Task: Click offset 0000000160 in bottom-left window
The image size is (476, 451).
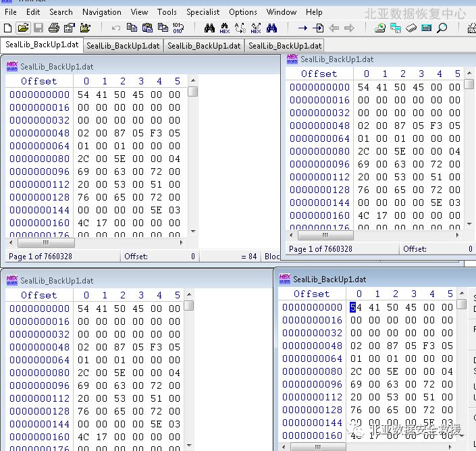Action: [39, 437]
